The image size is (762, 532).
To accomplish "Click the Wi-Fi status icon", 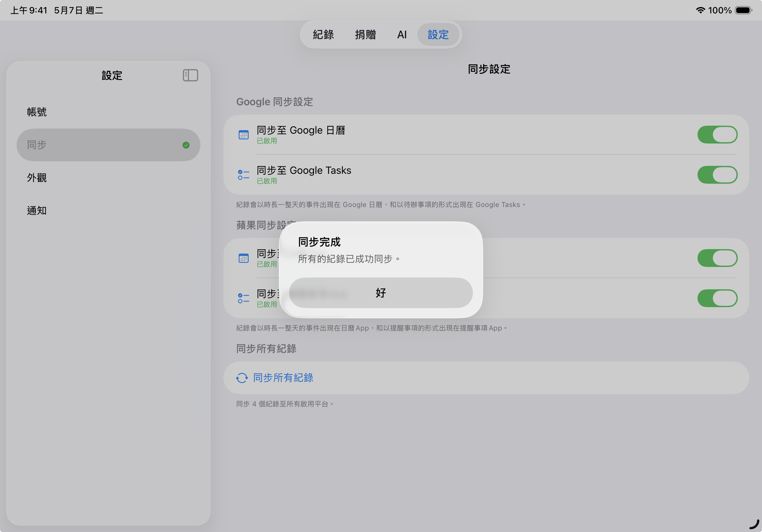I will point(700,10).
